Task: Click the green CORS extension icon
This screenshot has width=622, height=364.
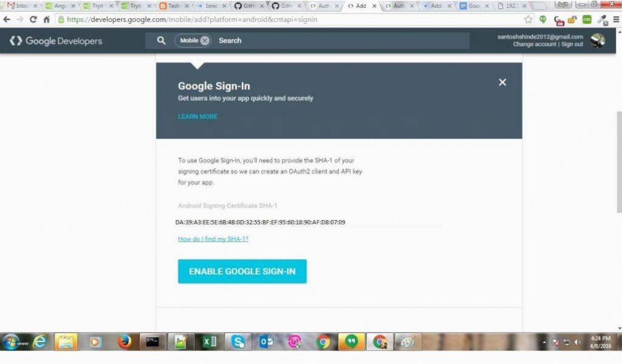Action: click(x=587, y=19)
